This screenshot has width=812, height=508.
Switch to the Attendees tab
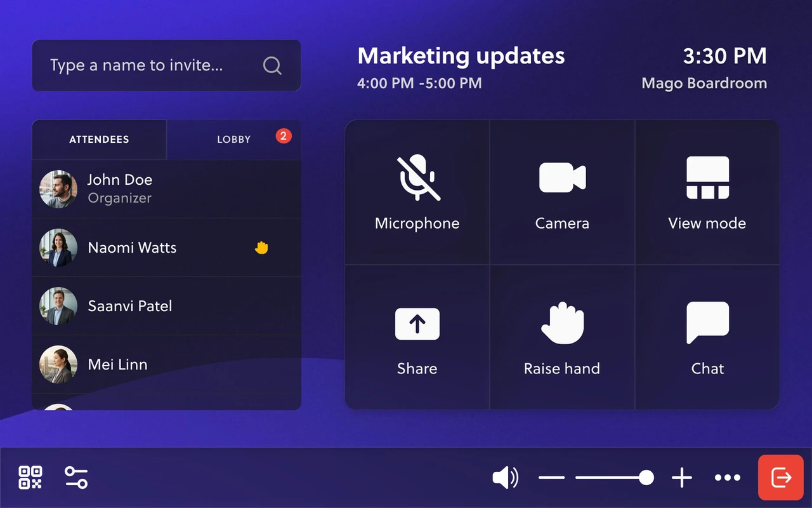[x=99, y=140]
